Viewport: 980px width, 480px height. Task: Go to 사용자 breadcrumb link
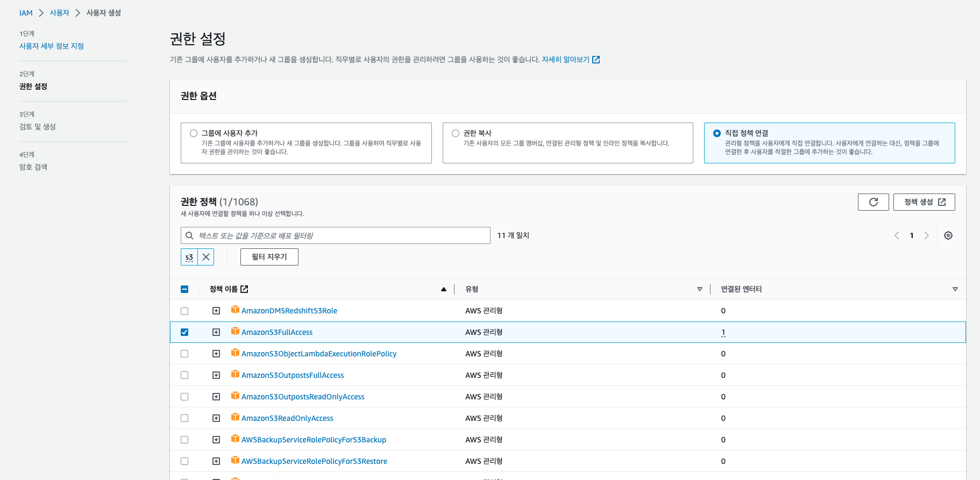coord(59,13)
